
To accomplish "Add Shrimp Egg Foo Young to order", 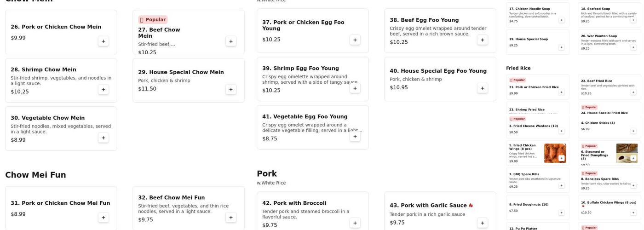I will pos(355,88).
